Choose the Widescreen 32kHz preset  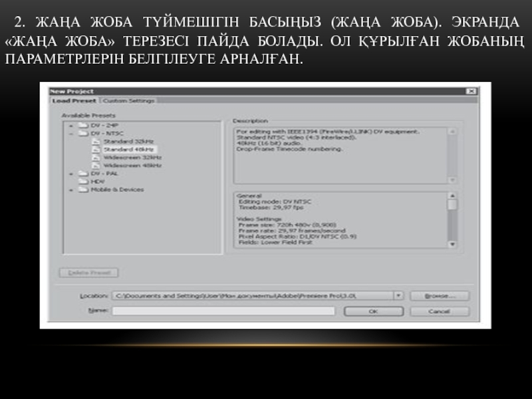pyautogui.click(x=132, y=158)
